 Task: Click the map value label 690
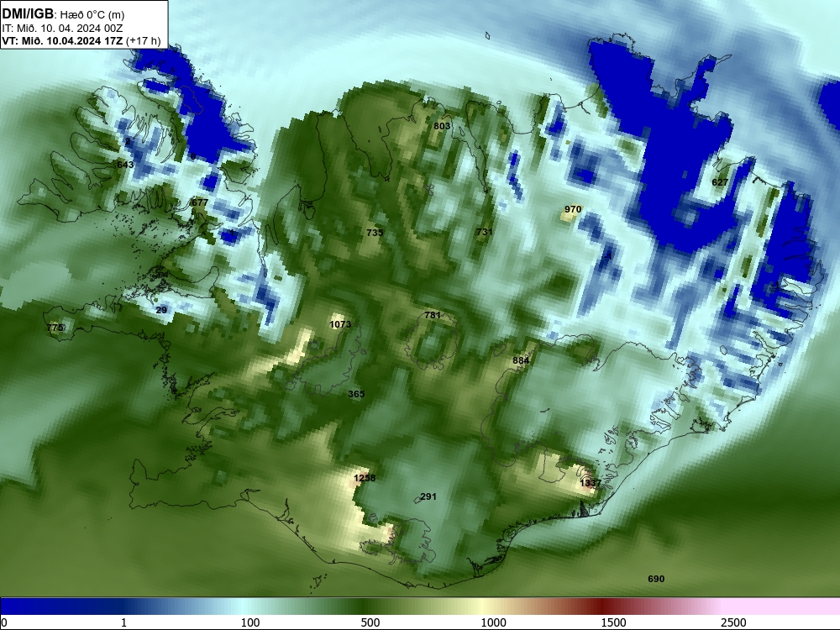[x=656, y=579]
